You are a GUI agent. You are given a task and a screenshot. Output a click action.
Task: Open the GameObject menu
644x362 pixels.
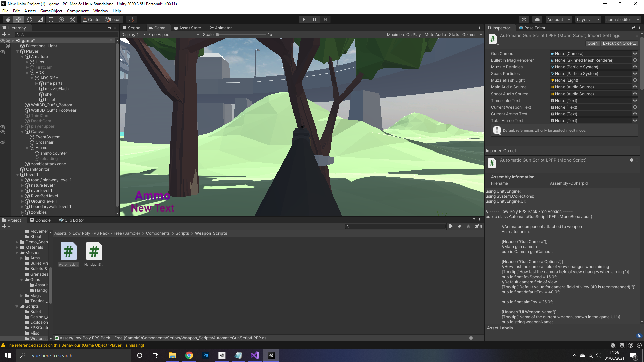[51, 11]
